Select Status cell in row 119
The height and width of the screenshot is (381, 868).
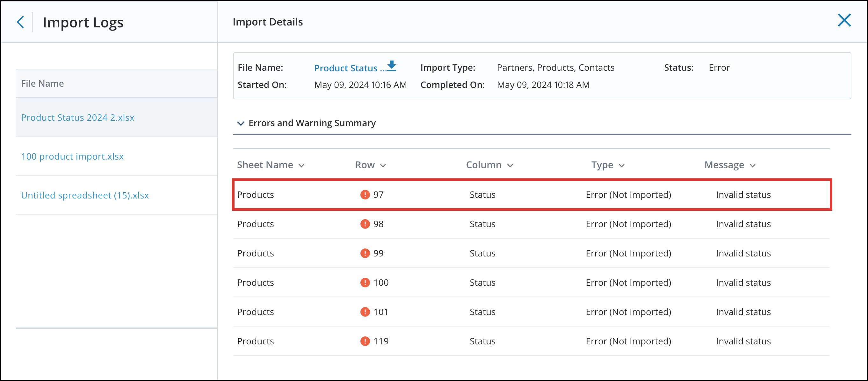coord(482,341)
